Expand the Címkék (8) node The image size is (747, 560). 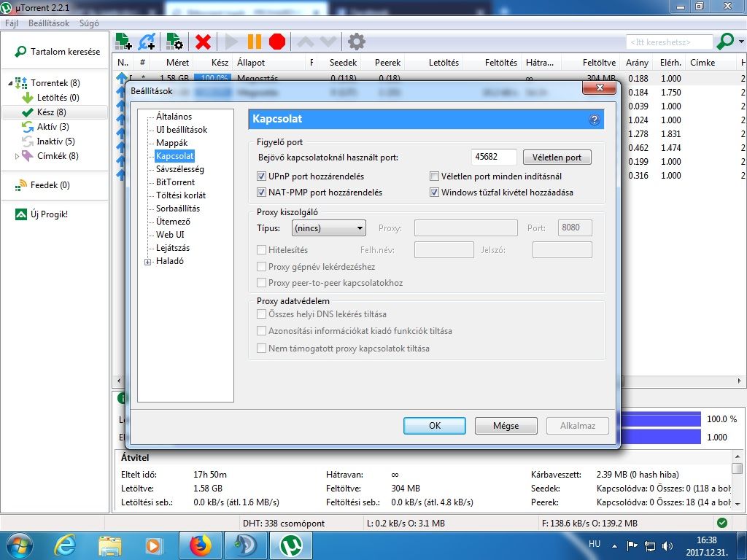pyautogui.click(x=18, y=156)
